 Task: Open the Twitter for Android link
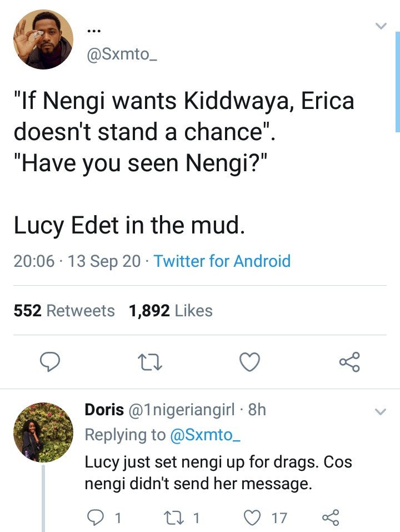coord(222,261)
